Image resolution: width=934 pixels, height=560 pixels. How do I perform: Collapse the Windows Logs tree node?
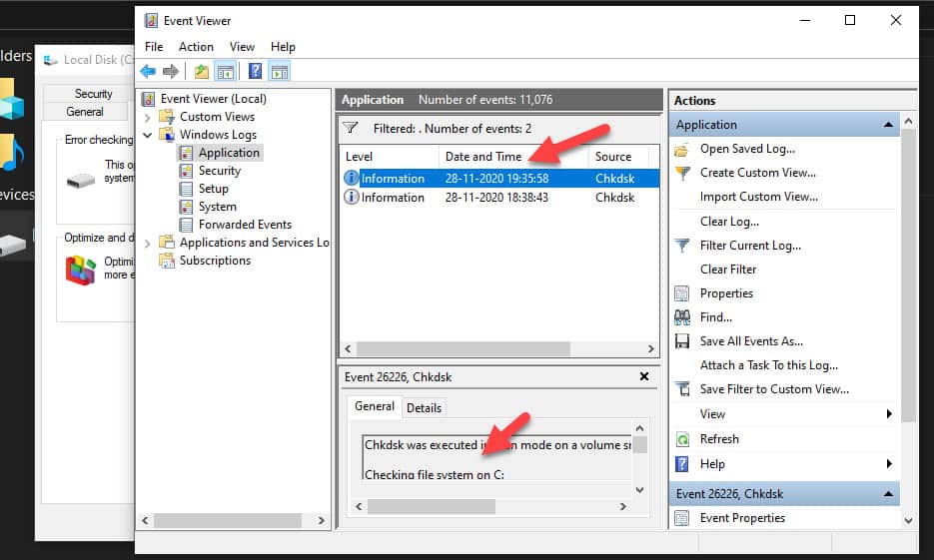click(147, 135)
